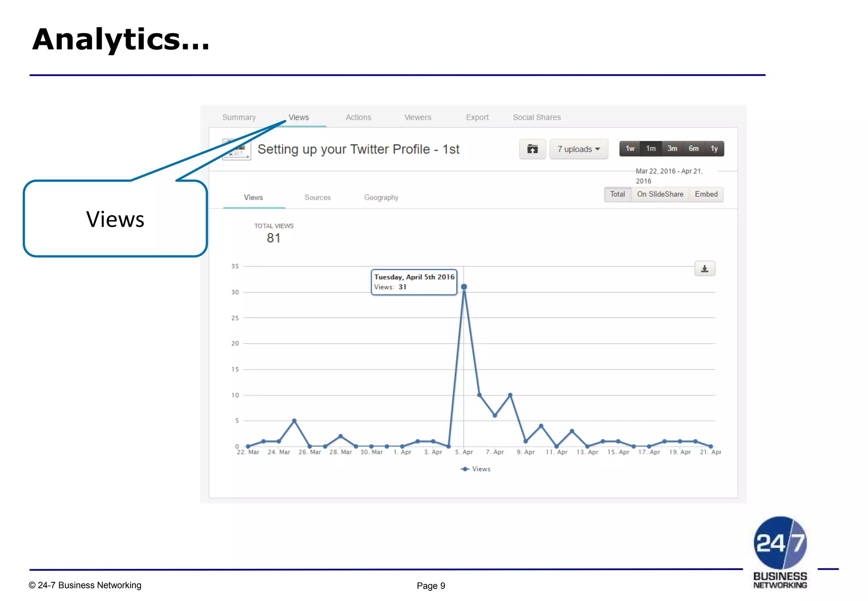Open the Social Shares tab
This screenshot has height=601, width=868.
537,117
